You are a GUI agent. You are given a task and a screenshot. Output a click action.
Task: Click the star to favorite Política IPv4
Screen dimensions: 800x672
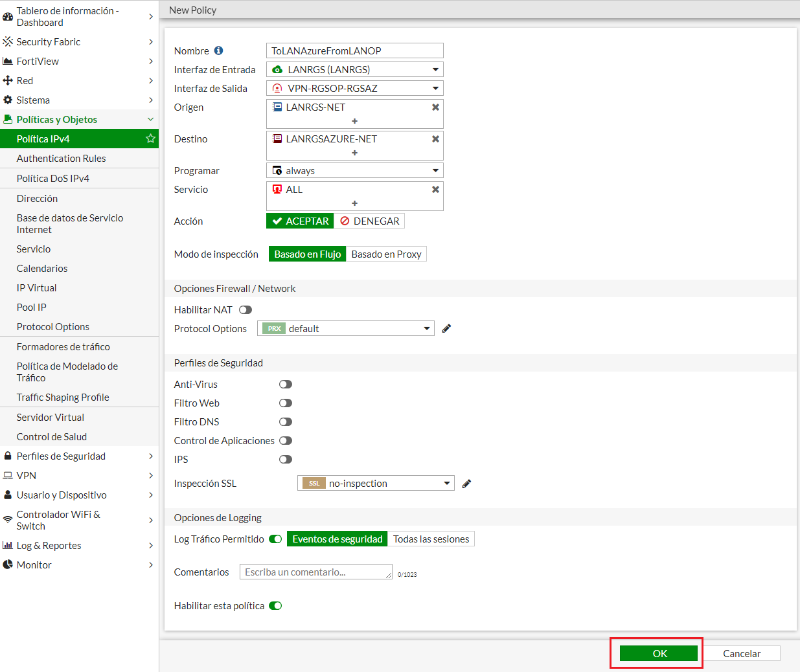click(x=150, y=139)
